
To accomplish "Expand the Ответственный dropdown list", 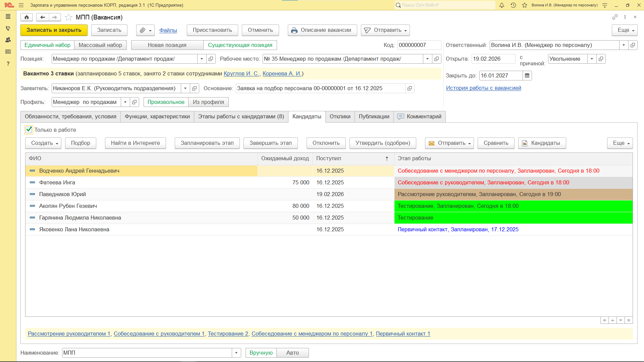I will point(624,45).
